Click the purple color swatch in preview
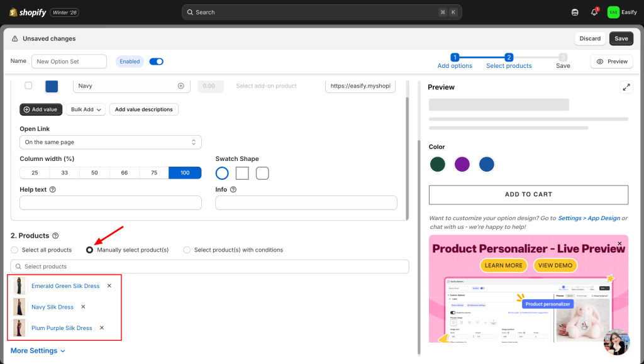This screenshot has width=644, height=364. click(x=462, y=164)
